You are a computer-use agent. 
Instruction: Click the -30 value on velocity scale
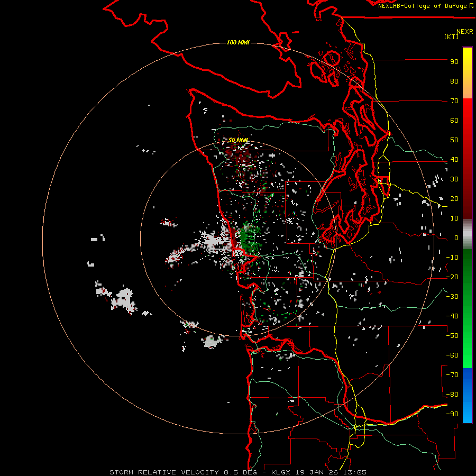tap(452, 297)
